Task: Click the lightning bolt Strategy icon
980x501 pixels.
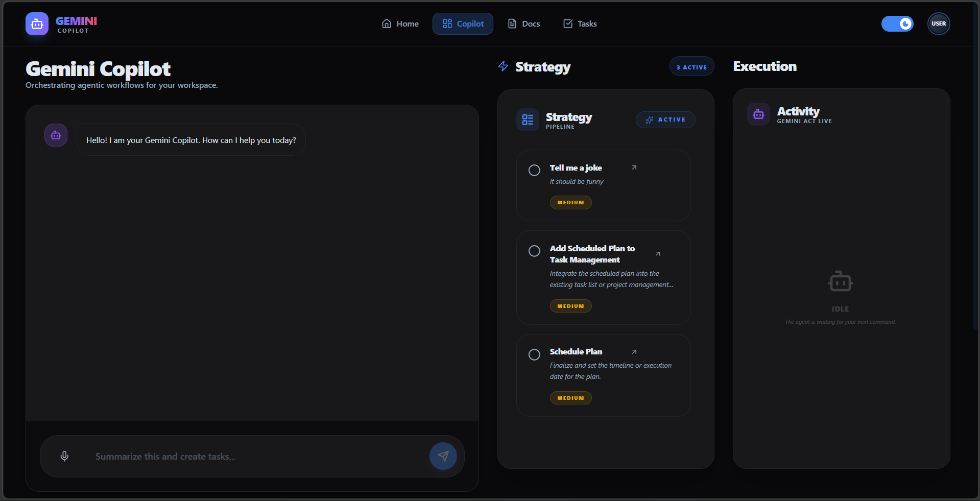Action: (503, 66)
